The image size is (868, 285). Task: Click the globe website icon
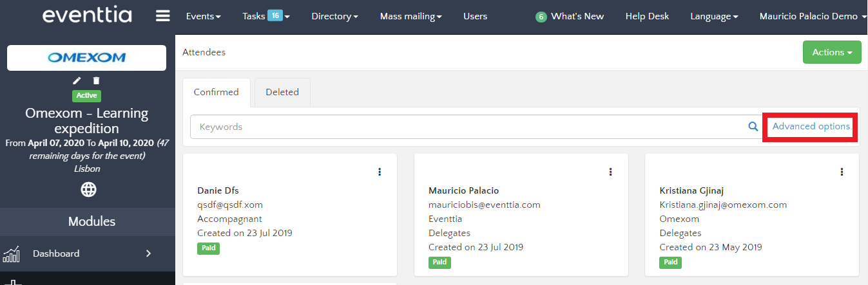(88, 189)
